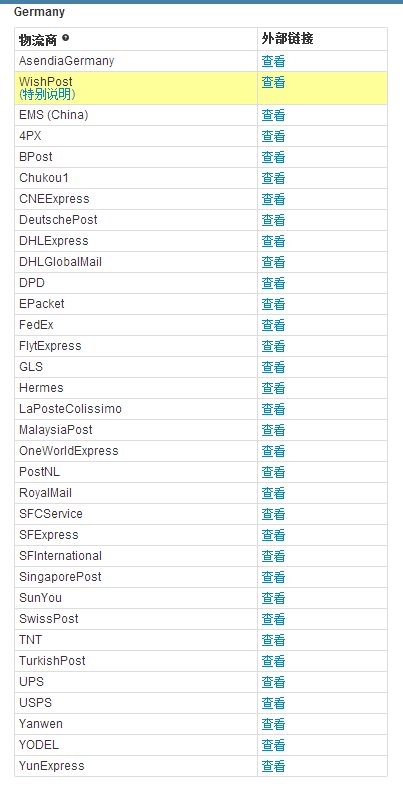Click 查看 next to DPD

273,283
